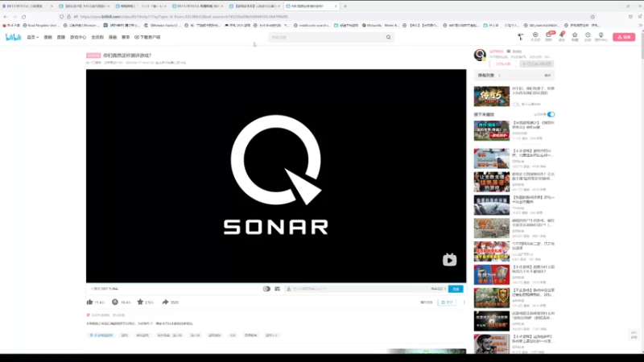Click the note button right of the share count
This screenshot has width=644, height=362.
(447, 302)
